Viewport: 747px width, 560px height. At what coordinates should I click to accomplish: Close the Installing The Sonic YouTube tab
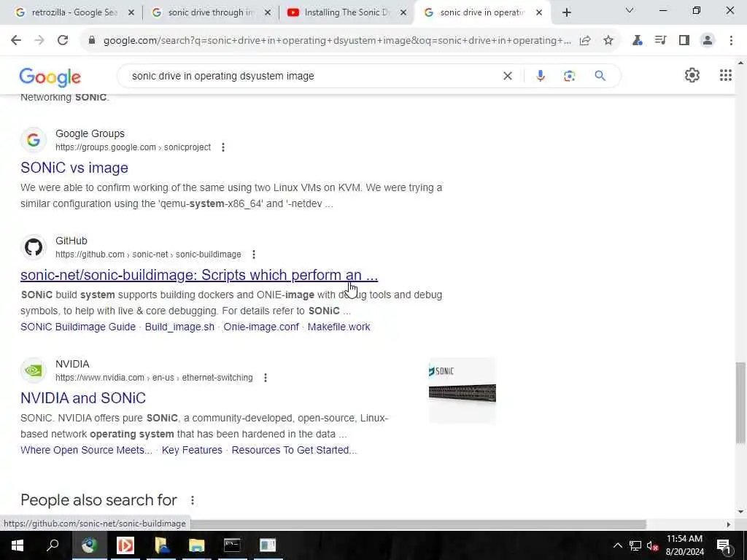click(x=403, y=13)
